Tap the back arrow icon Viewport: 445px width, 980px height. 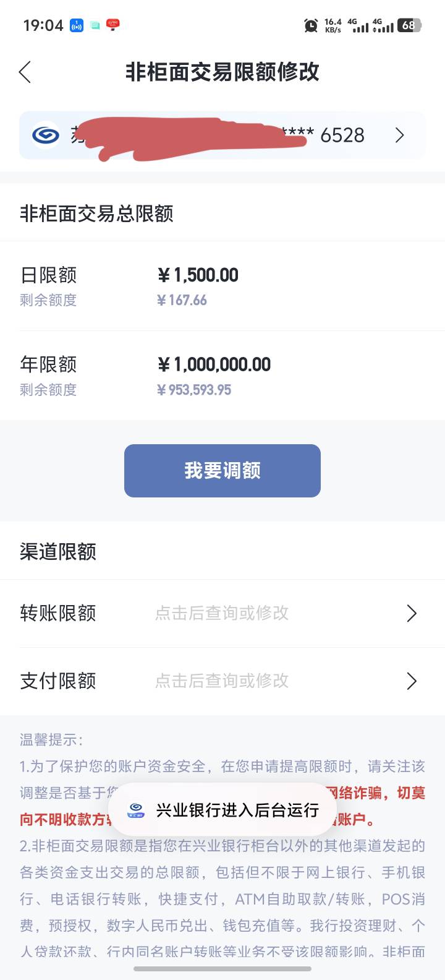(25, 72)
